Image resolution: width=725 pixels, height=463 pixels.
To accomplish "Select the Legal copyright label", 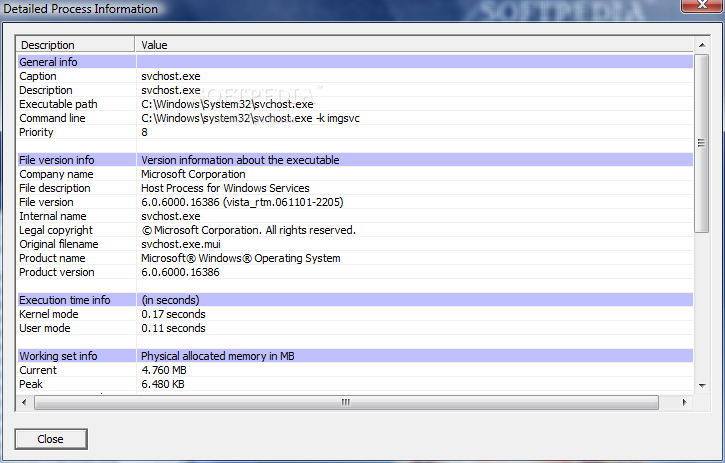I will pos(56,230).
